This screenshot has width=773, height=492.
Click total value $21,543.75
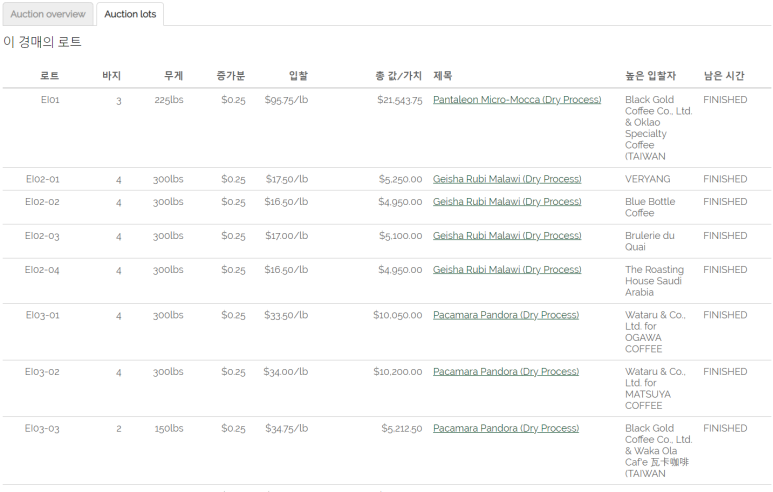(400, 100)
